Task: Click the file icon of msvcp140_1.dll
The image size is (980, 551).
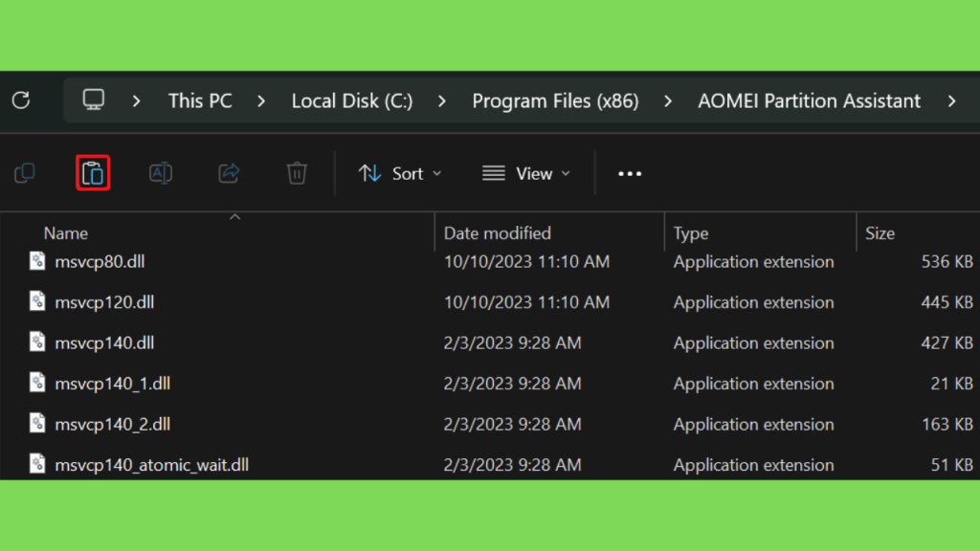Action: (x=37, y=383)
